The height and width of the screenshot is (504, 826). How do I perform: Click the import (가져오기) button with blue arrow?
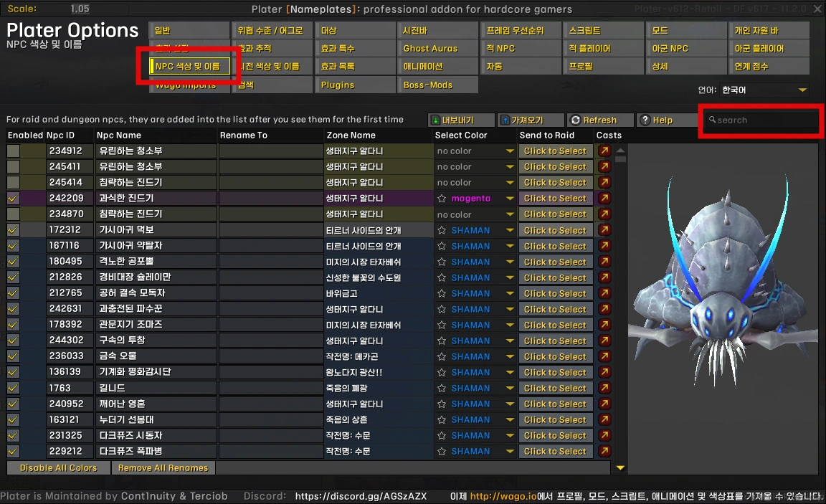(530, 120)
